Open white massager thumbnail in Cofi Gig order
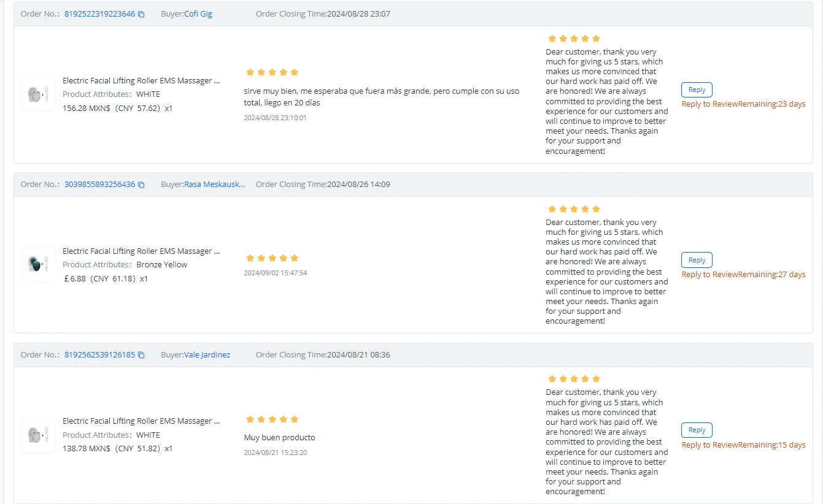The width and height of the screenshot is (823, 504). click(38, 94)
